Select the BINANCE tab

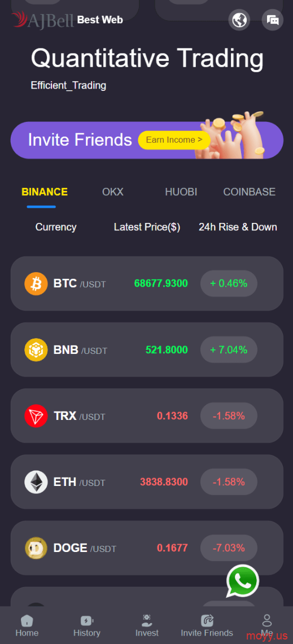coord(45,192)
